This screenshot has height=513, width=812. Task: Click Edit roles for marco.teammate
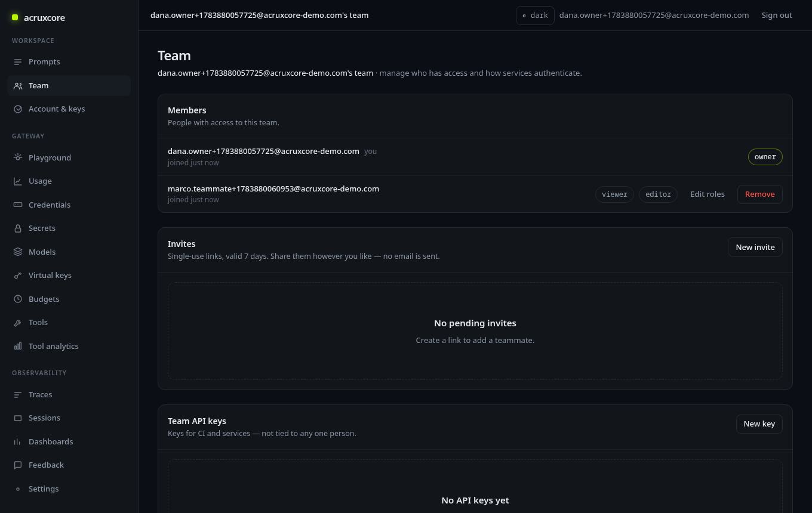pyautogui.click(x=708, y=194)
